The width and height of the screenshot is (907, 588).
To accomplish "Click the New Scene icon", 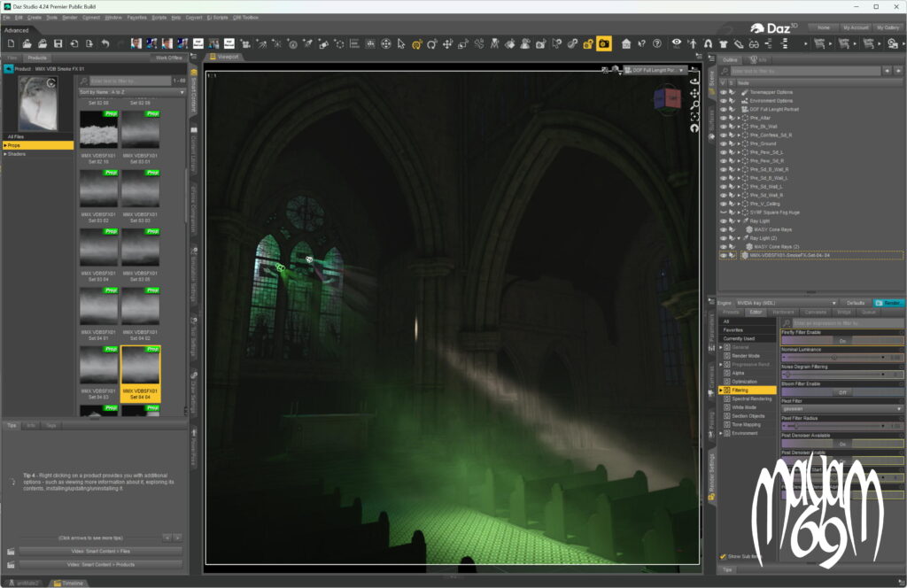I will pyautogui.click(x=11, y=44).
